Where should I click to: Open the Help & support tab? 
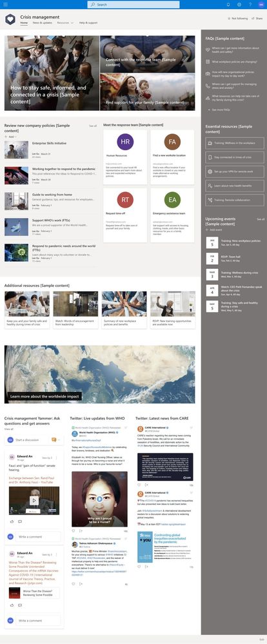(x=88, y=23)
